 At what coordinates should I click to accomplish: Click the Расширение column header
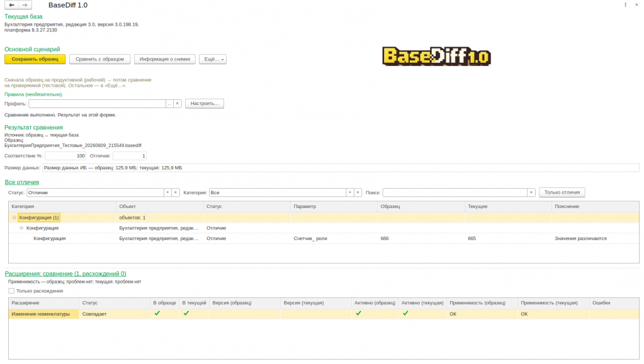pos(43,303)
